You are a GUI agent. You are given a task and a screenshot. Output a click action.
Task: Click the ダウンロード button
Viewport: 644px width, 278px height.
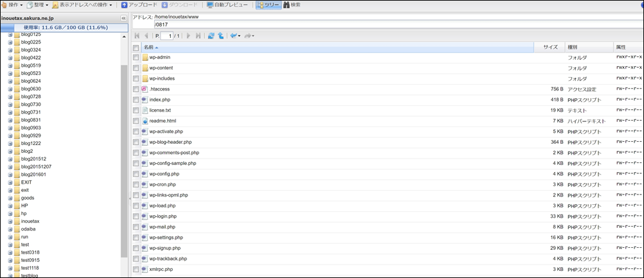pyautogui.click(x=179, y=5)
